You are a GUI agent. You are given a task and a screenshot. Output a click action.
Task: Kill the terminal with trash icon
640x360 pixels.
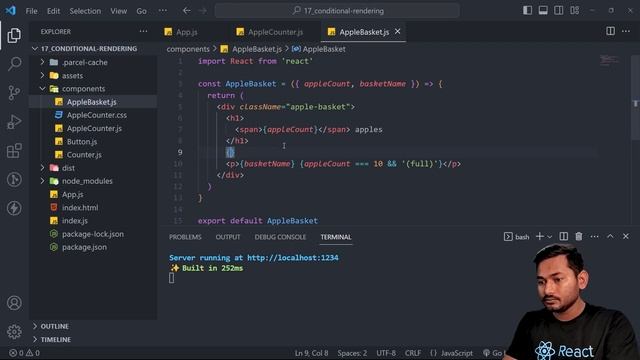tap(579, 236)
